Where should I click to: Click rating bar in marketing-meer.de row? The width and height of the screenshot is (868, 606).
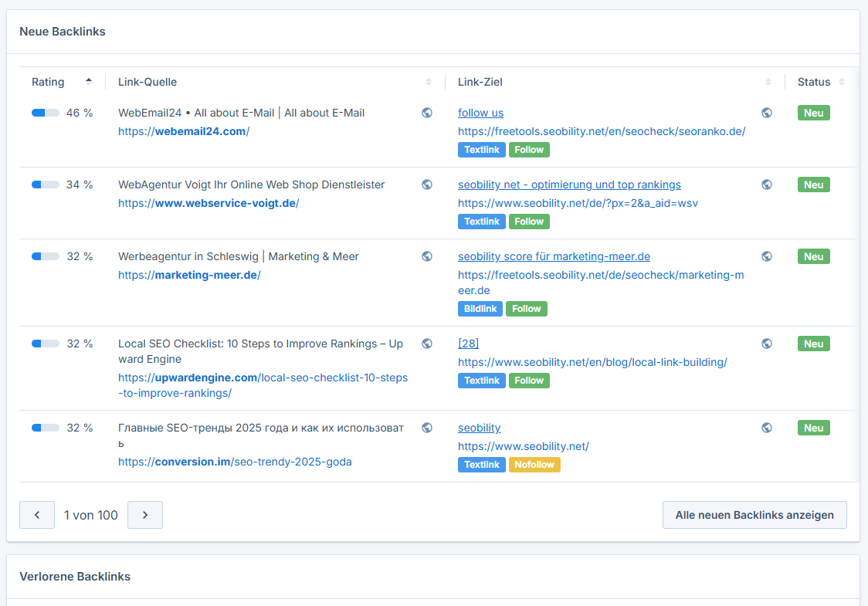[x=46, y=256]
